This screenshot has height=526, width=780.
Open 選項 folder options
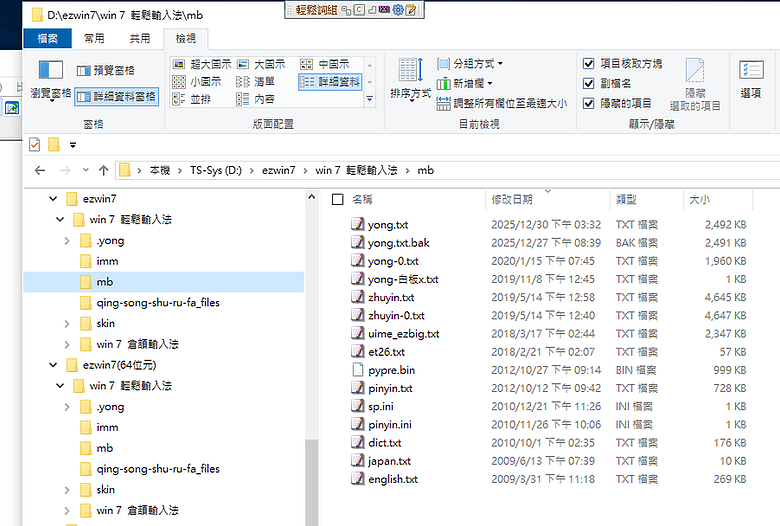coord(751,80)
